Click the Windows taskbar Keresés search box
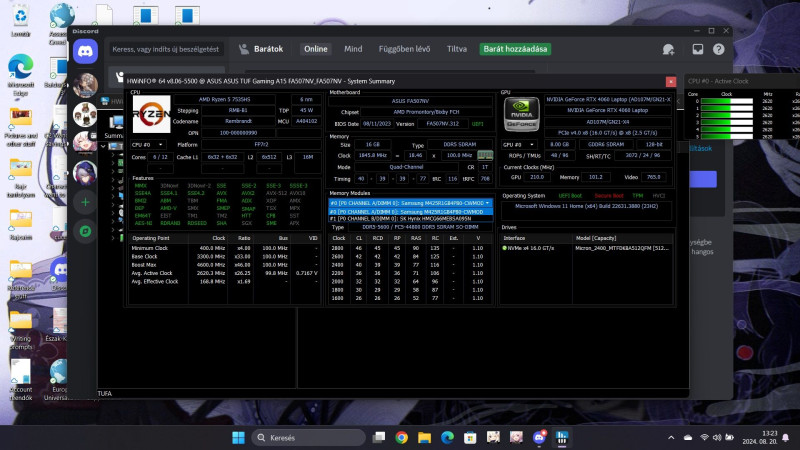The image size is (800, 450). point(309,437)
